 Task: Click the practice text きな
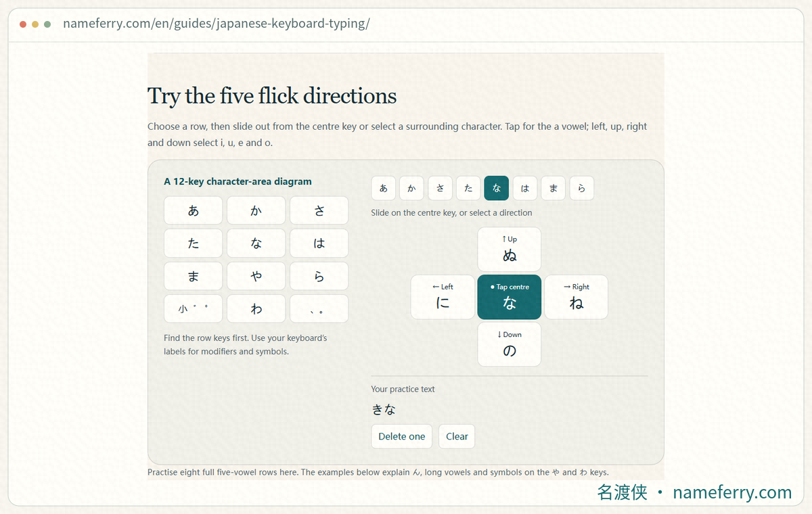click(x=384, y=409)
